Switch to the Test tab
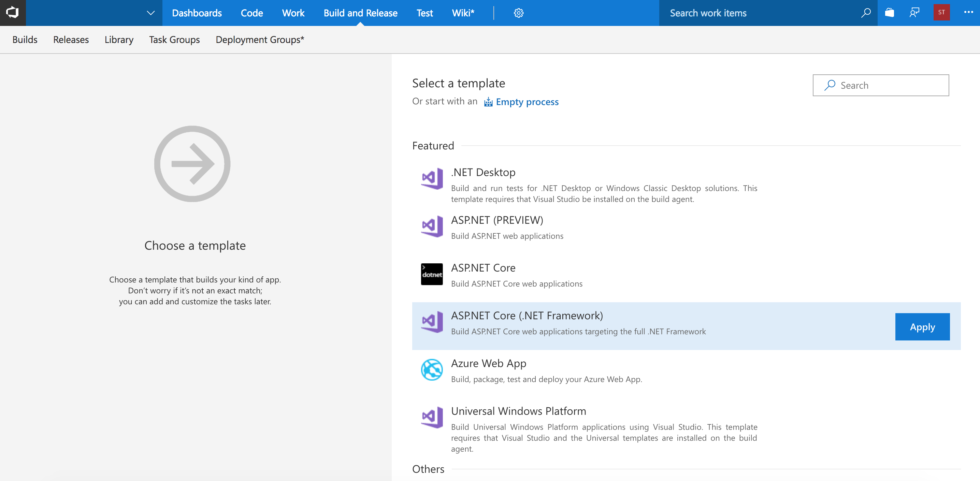980x481 pixels. point(424,13)
